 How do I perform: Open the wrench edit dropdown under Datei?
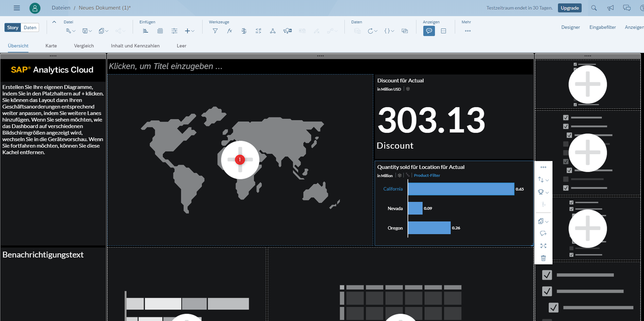[71, 31]
